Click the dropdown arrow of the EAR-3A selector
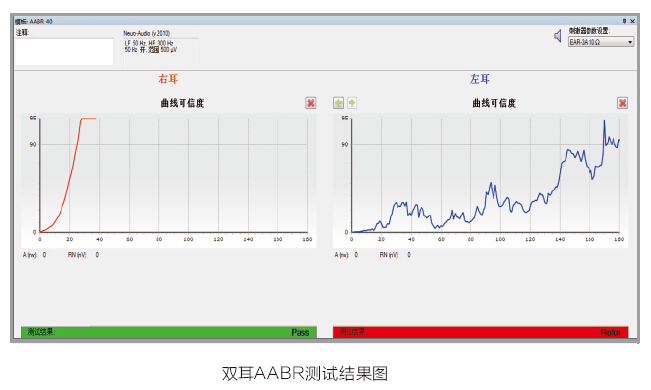 630,42
